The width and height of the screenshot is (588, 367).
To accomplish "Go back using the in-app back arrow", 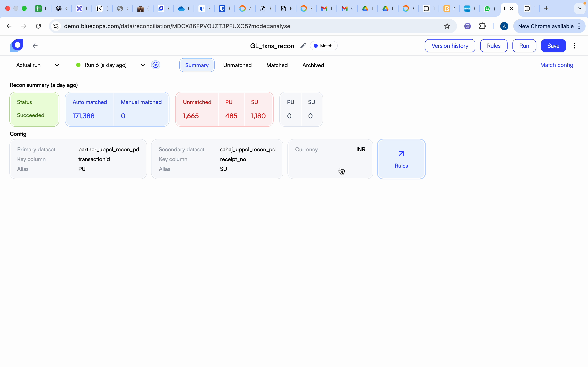I will [x=35, y=46].
